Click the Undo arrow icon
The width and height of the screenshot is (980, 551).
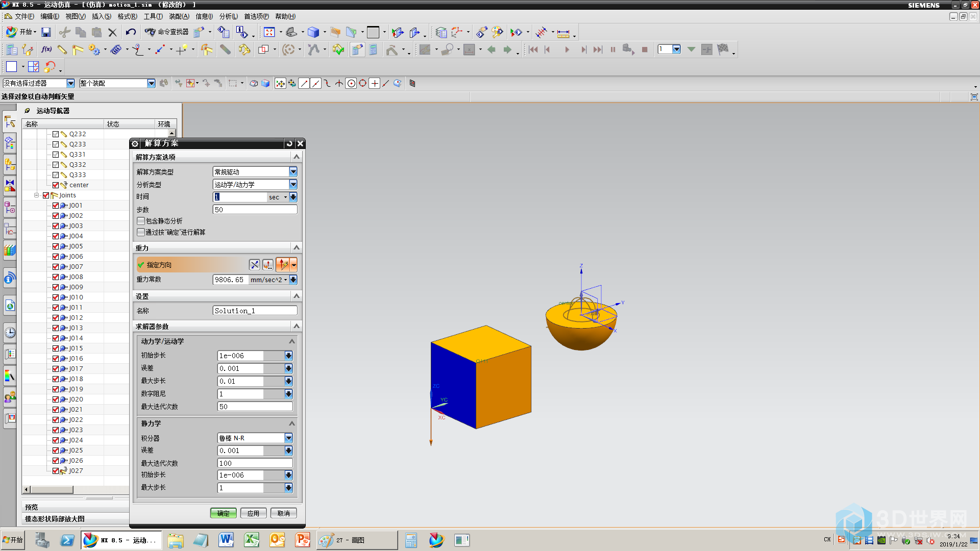(x=131, y=32)
